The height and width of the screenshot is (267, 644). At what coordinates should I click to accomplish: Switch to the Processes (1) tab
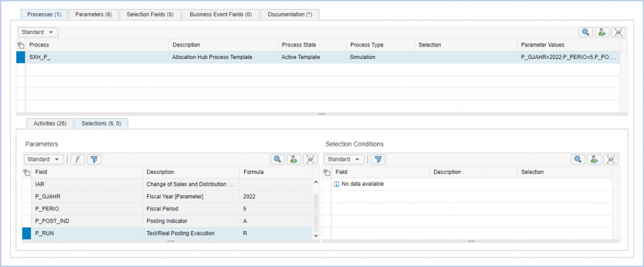[45, 14]
